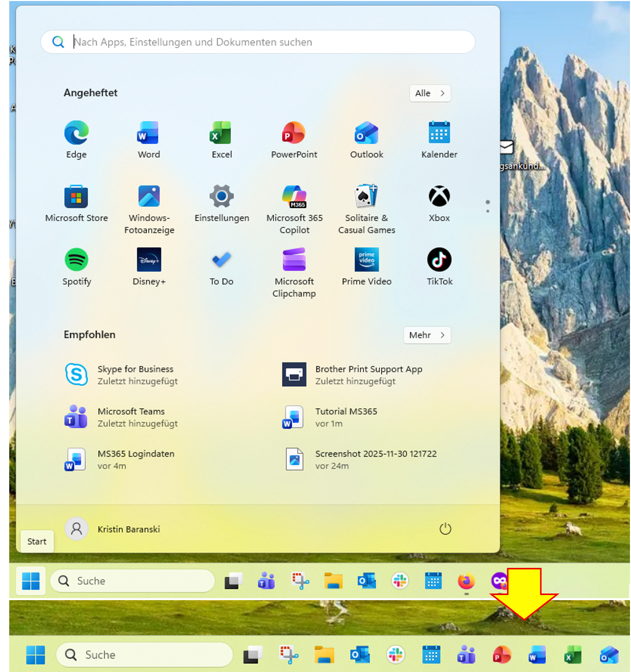The width and height of the screenshot is (631, 672).
Task: Go to next pinned apps page dot
Action: pos(487,211)
